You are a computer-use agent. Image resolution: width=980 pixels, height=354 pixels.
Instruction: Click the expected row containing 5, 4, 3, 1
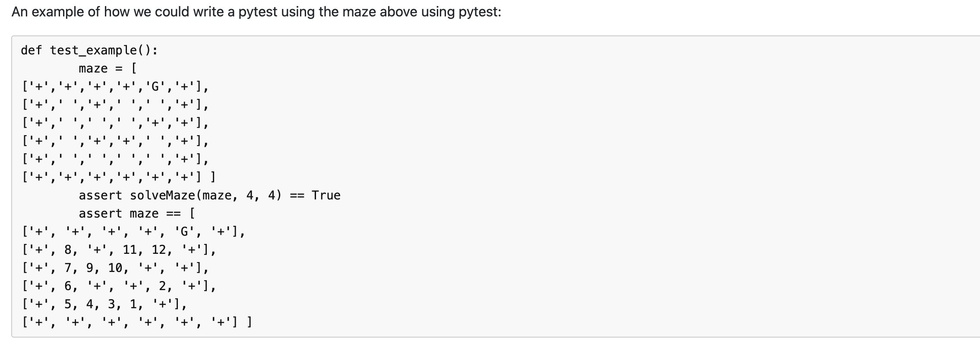coord(104,304)
